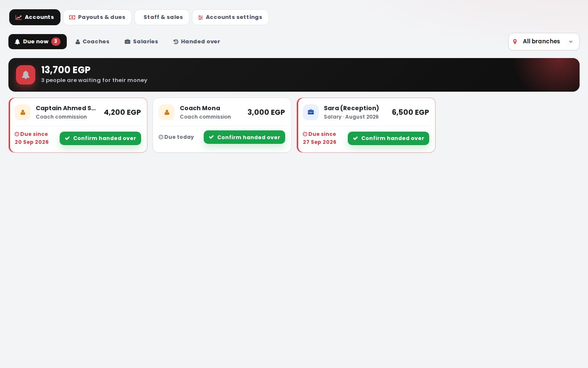Click Coach Mona's avatar icon
This screenshot has height=368, width=588.
[167, 112]
